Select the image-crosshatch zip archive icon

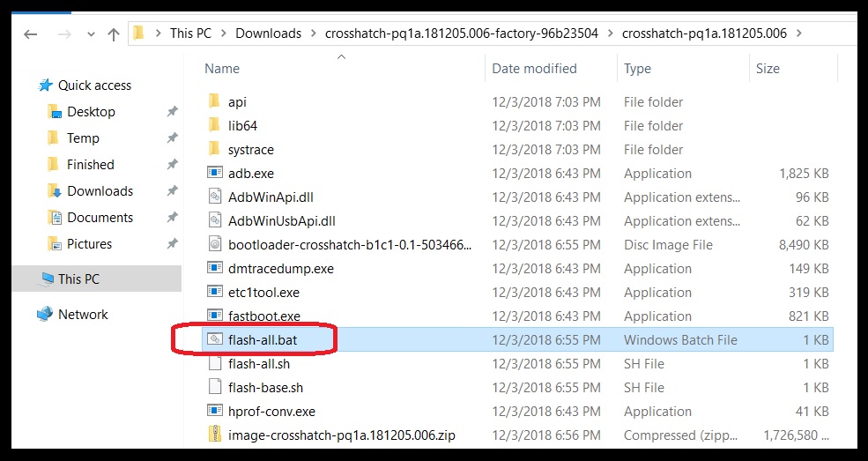point(215,435)
